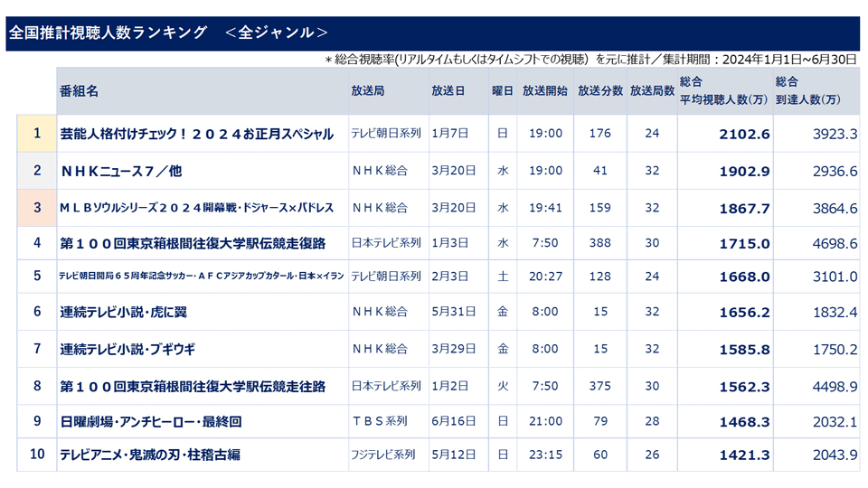Click the reach value 2043.9
868x488 pixels.
tap(835, 455)
